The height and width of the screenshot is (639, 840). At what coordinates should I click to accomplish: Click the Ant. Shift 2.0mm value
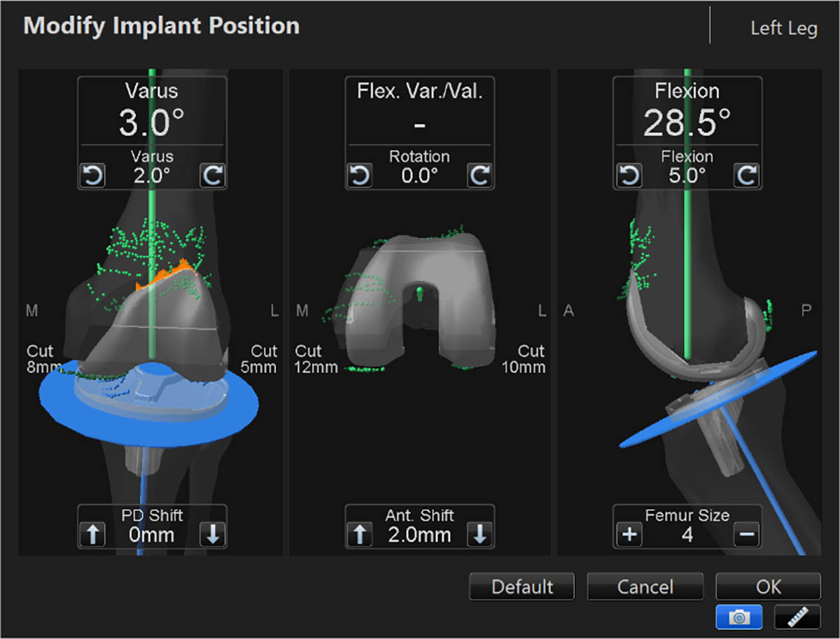tap(420, 536)
